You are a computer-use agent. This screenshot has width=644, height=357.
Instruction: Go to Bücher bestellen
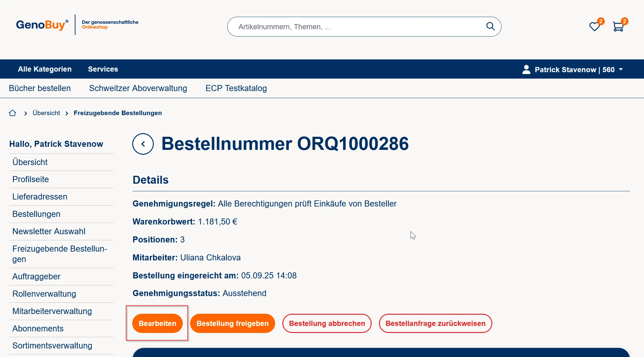pyautogui.click(x=40, y=88)
